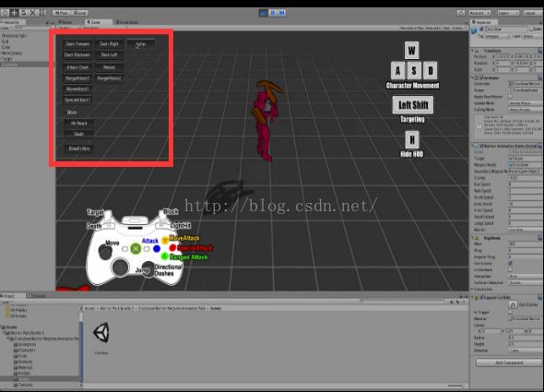Viewport: 544px width, 392px height.
Task: Open the Update Mode dropdown
Action: click(x=526, y=103)
